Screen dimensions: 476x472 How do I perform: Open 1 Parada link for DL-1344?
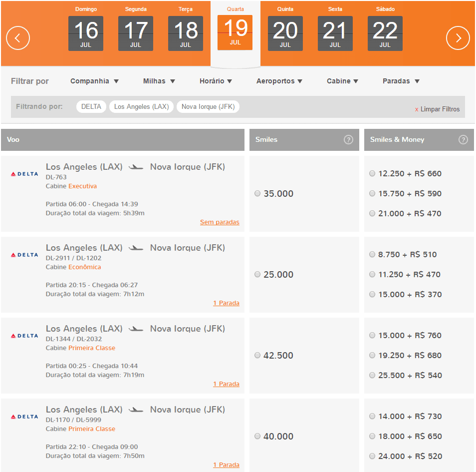click(x=226, y=384)
